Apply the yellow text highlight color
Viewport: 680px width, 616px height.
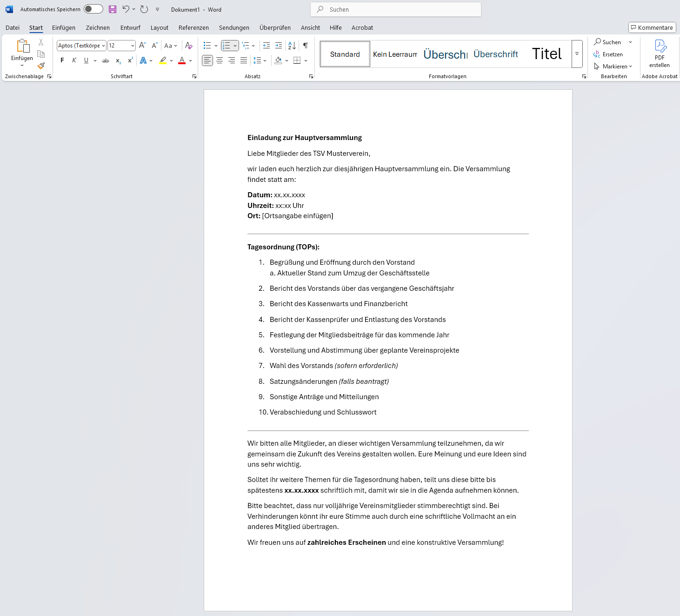(163, 60)
